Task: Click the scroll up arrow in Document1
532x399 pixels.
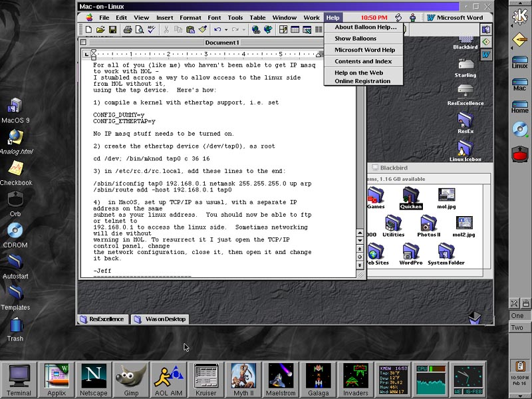Action: pos(360,233)
